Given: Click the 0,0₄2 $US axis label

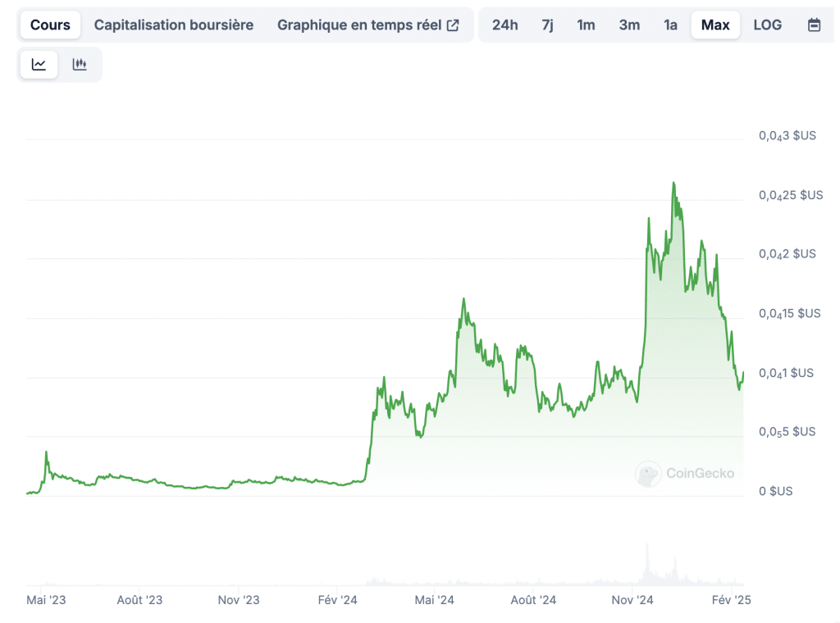Looking at the screenshot, I should pos(787,254).
